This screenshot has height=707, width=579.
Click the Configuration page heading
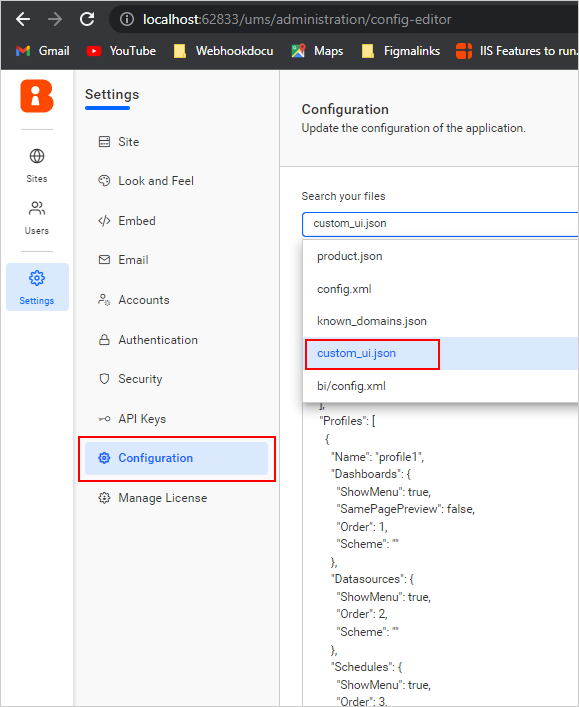(345, 109)
